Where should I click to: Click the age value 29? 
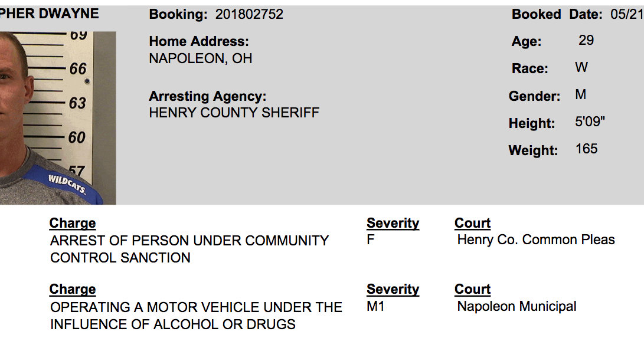(x=586, y=40)
